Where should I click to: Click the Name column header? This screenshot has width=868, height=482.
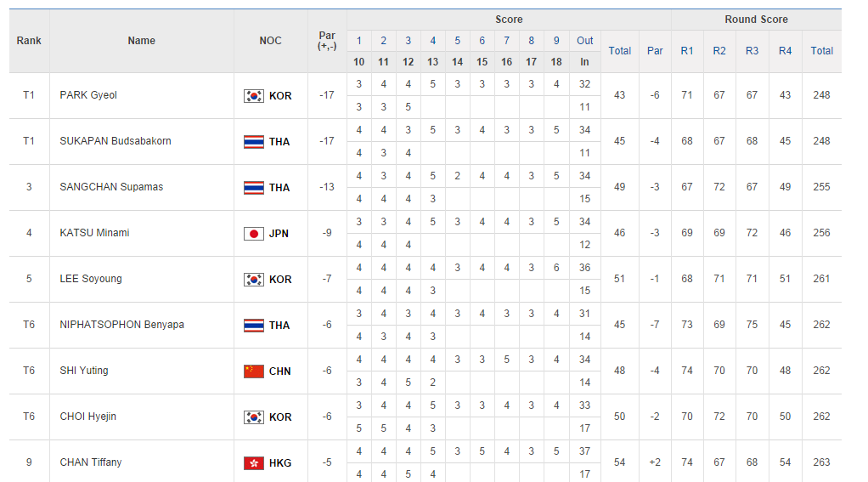pos(142,41)
